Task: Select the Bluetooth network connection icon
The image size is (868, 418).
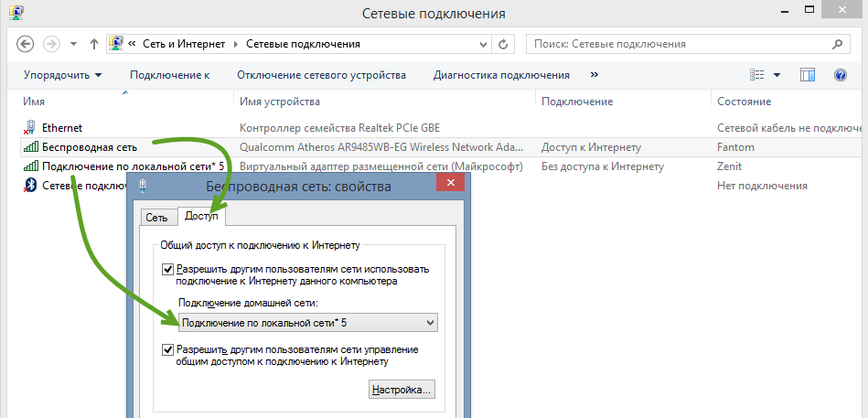Action: tap(30, 186)
